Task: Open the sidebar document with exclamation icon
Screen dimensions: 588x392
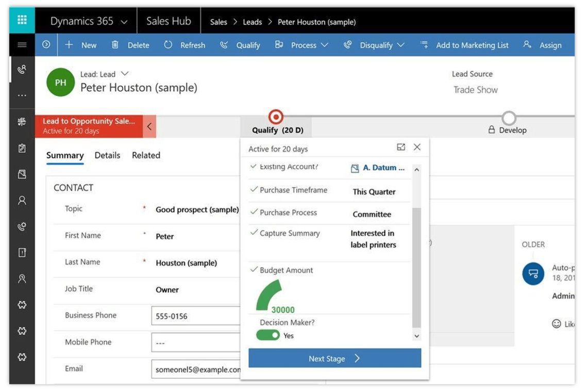Action: [22, 252]
